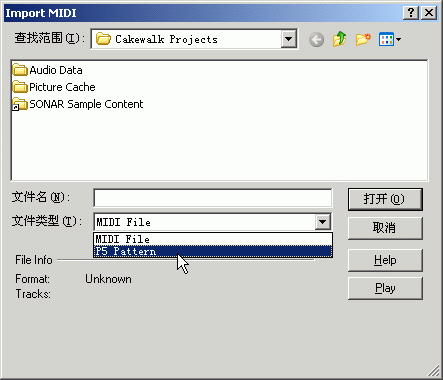Select the SONAR Sample Content name
Viewport: 443px width, 380px height.
(x=86, y=104)
